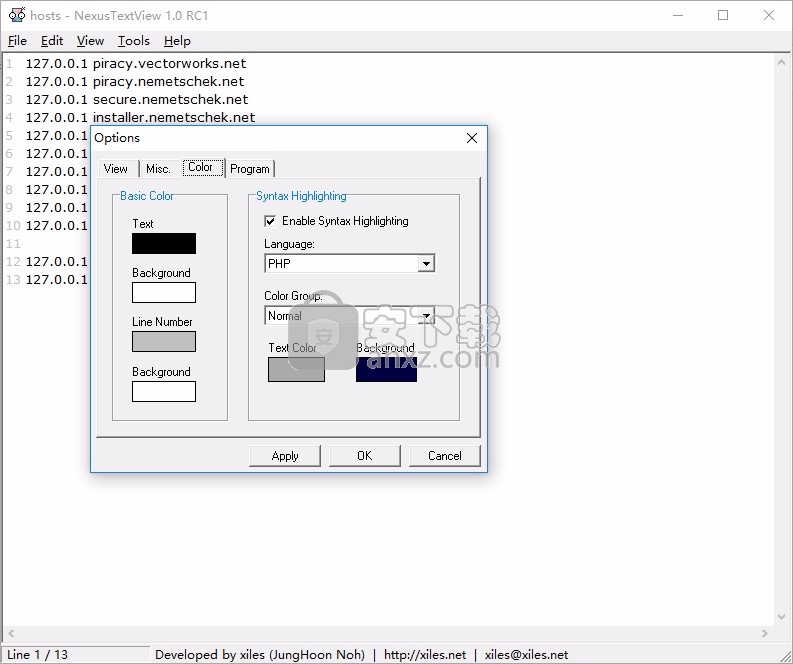
Task: Expand the Color Group dropdown showing Normal
Action: tap(426, 316)
